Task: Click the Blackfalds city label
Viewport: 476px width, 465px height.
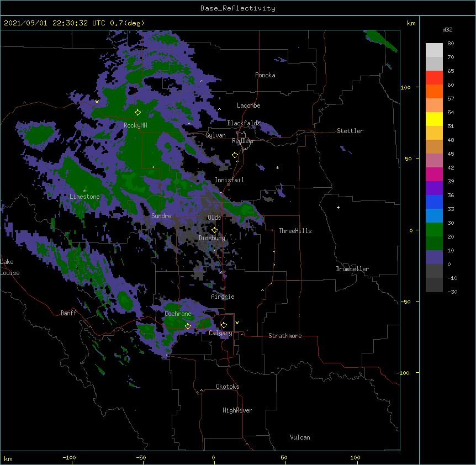Action: pyautogui.click(x=244, y=123)
